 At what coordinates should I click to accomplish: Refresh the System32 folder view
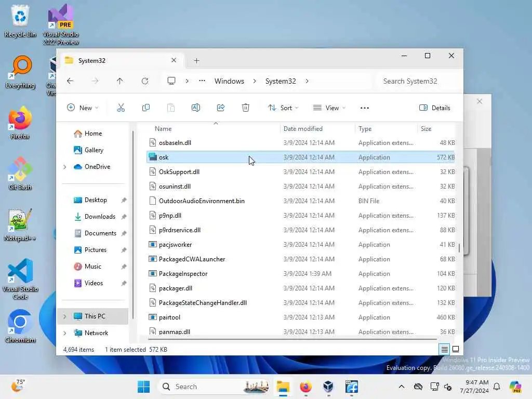pyautogui.click(x=145, y=81)
